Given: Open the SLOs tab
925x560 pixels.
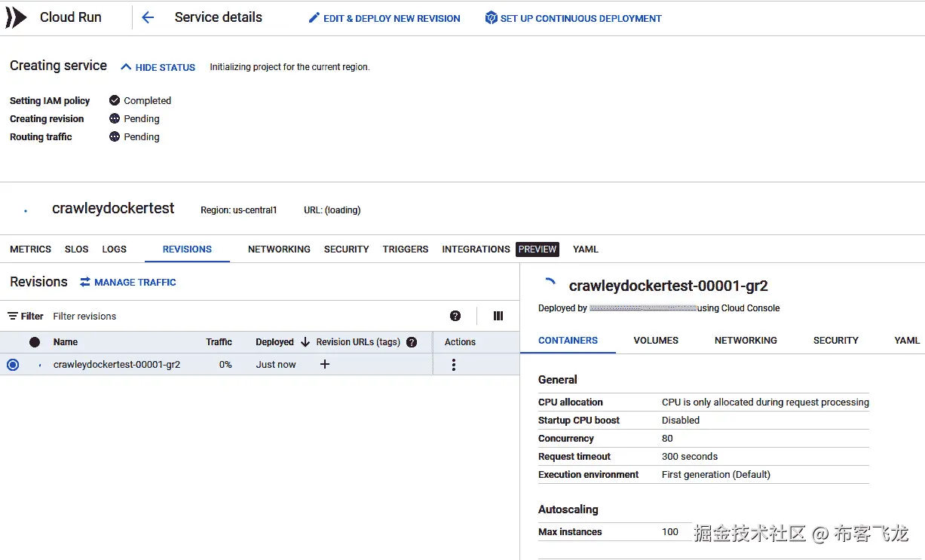Looking at the screenshot, I should pos(77,249).
